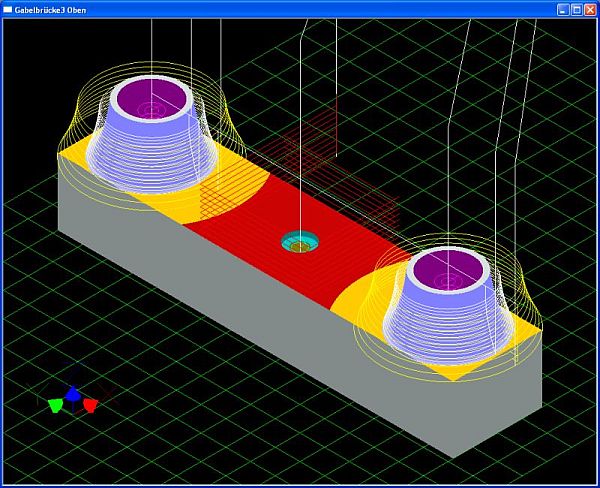Click the red axis arrow of the gizmo
Viewport: 600px width, 488px height.
[90, 405]
